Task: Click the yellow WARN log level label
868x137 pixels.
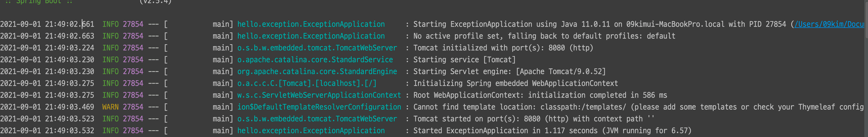Action: tap(110, 107)
